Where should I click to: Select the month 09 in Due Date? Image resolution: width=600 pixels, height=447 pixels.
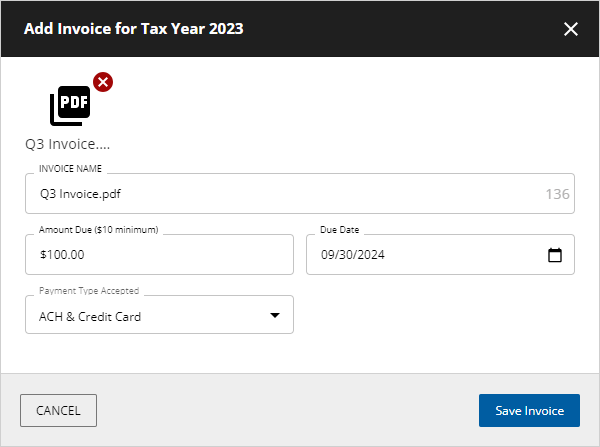[x=329, y=255]
